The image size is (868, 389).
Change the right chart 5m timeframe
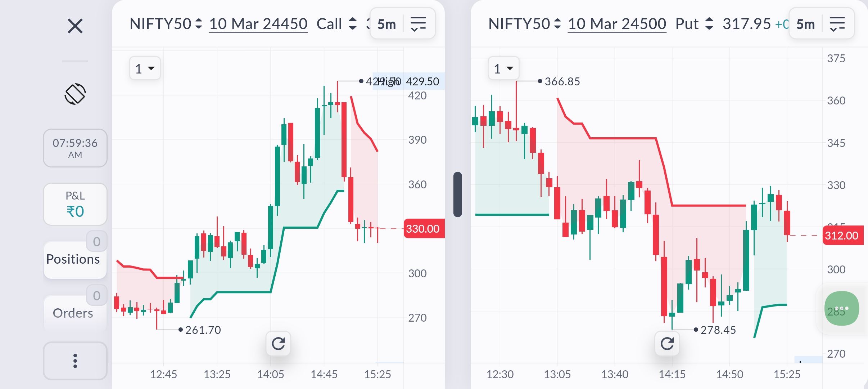click(x=805, y=24)
